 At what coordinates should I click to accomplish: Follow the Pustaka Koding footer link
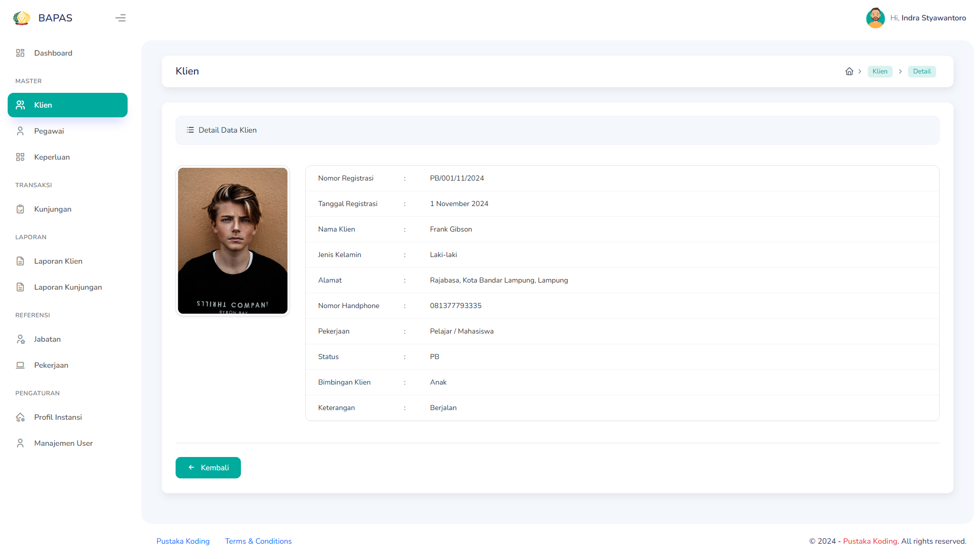[183, 541]
